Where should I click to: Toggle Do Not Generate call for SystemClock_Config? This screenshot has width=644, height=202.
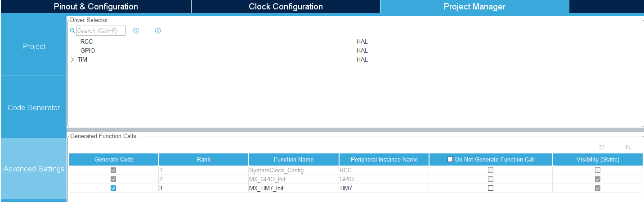491,170
